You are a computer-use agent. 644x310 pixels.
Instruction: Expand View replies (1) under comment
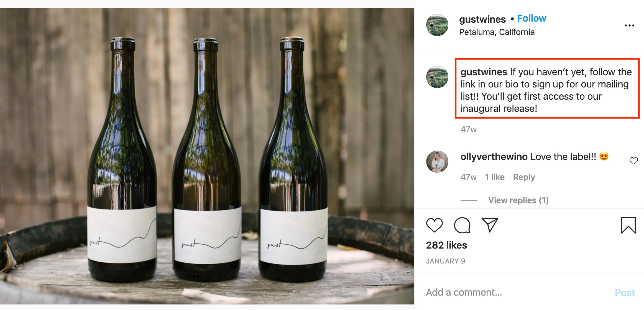click(x=518, y=200)
